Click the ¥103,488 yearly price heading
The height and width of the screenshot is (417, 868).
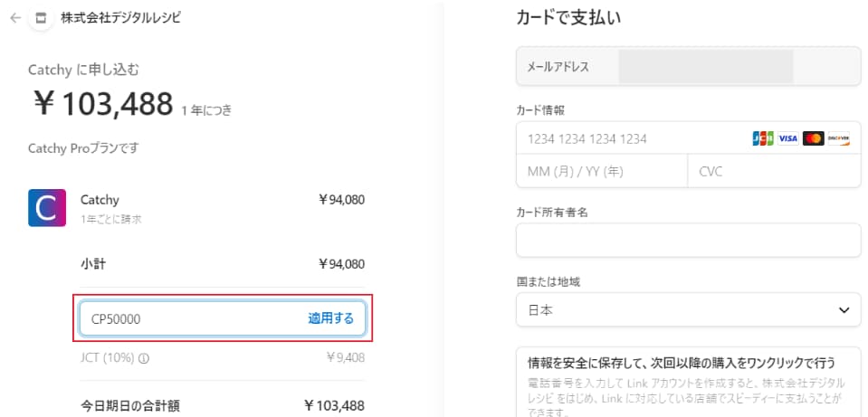click(x=102, y=104)
